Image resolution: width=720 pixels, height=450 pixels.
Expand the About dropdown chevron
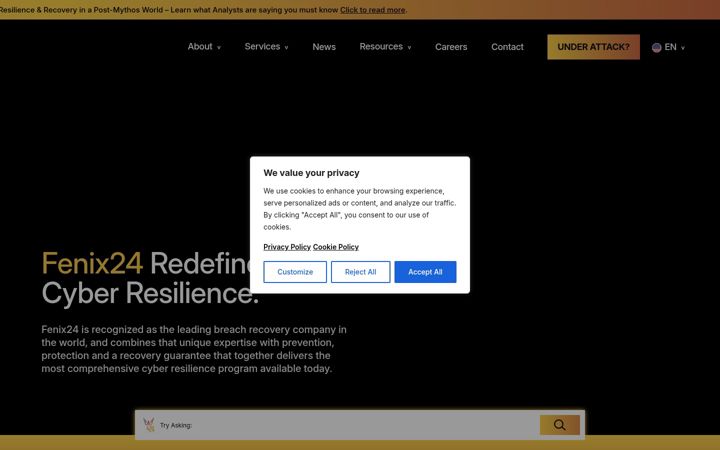coord(219,48)
